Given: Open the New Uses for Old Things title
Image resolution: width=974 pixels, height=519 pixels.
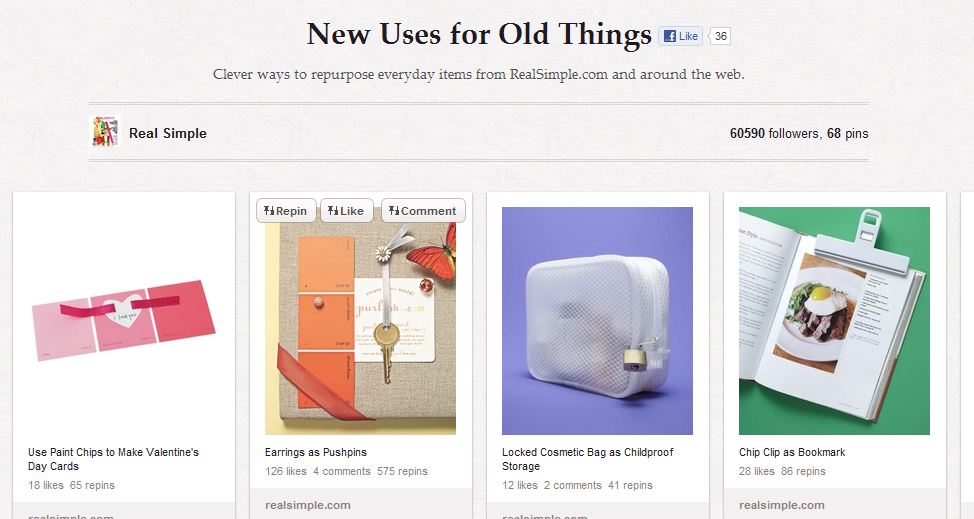Looking at the screenshot, I should [479, 35].
